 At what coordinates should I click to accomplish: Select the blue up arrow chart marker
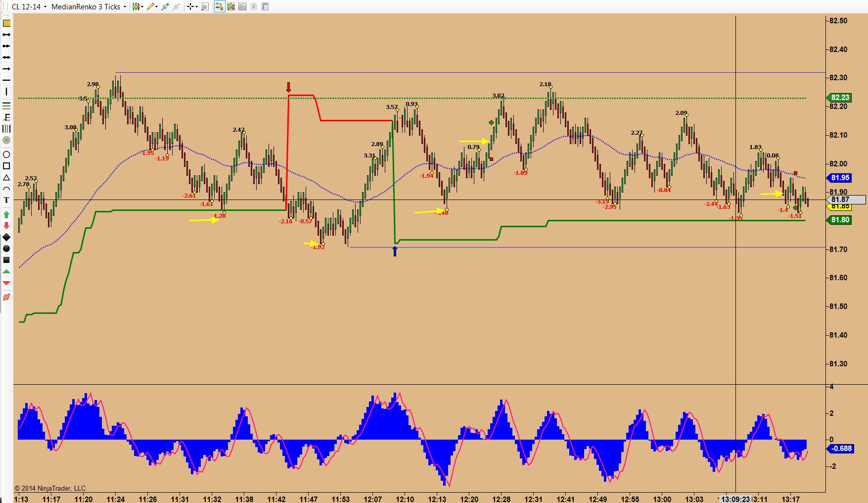point(395,251)
